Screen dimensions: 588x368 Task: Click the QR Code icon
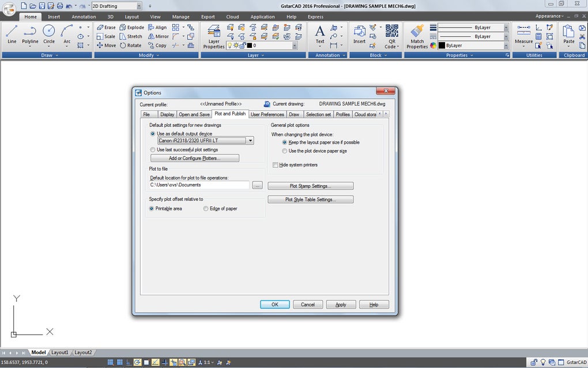[392, 36]
